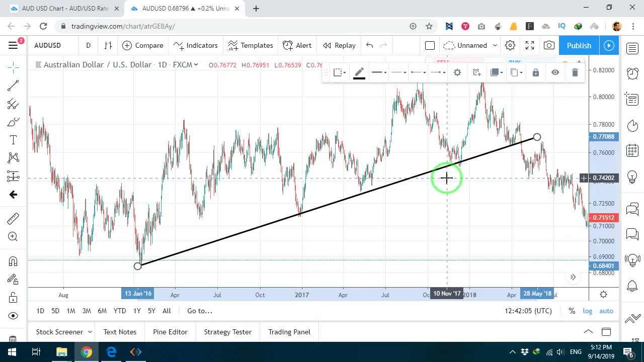Open the Strategy Tester tab
This screenshot has width=644, height=362.
(x=227, y=332)
